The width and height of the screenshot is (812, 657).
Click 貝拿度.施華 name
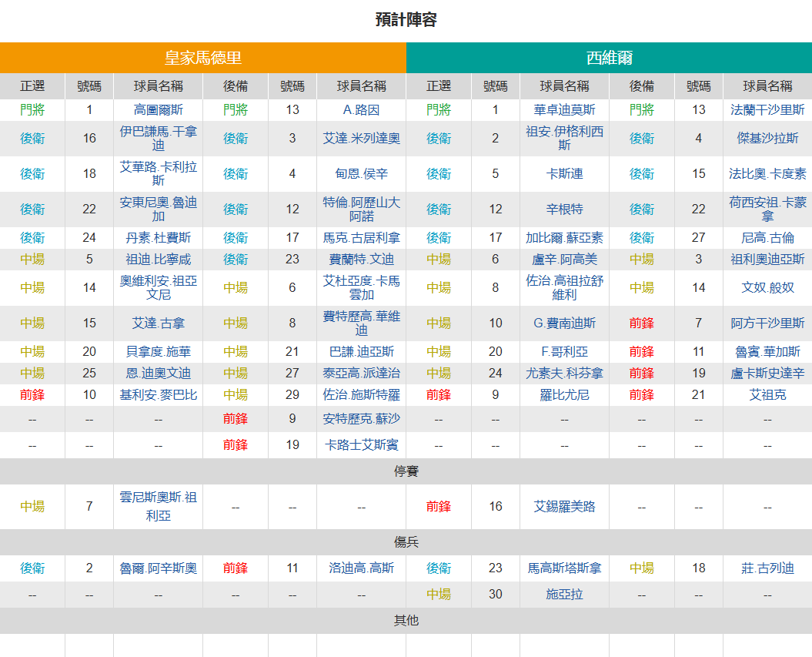click(x=158, y=352)
